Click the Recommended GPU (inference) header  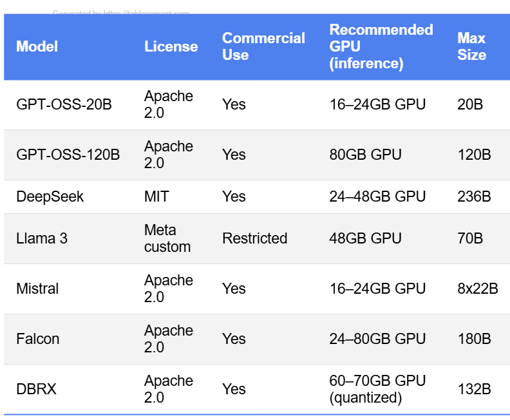tap(381, 46)
